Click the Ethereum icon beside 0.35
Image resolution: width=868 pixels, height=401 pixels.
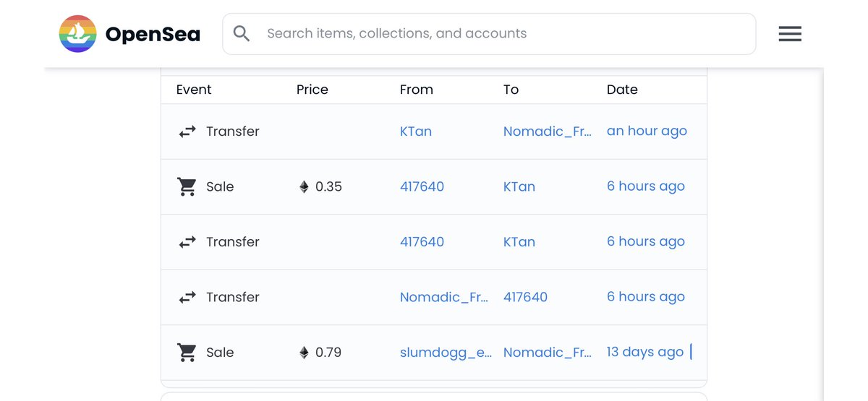click(x=304, y=187)
